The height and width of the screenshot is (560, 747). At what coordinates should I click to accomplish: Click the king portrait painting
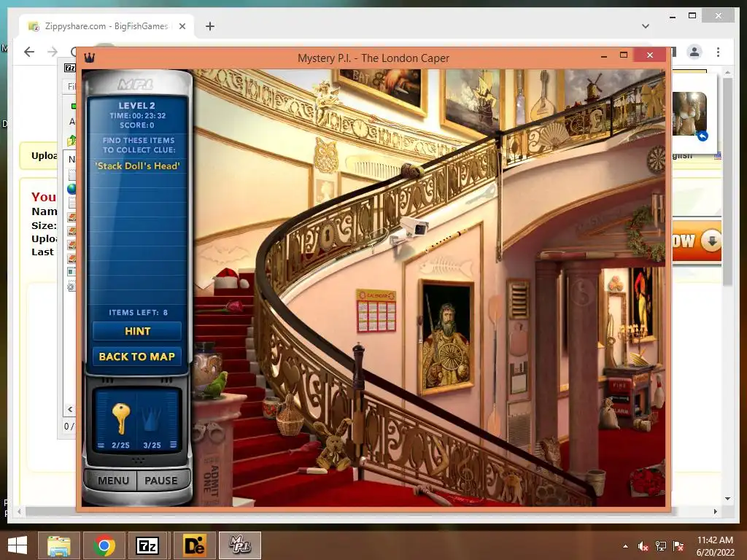(x=446, y=338)
